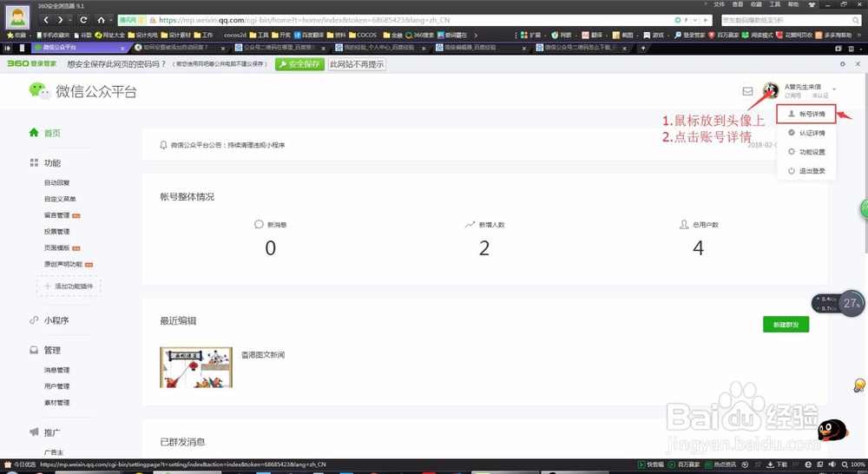The height and width of the screenshot is (474, 868).
Task: Click the 360 browser user avatar icon
Action: pyautogui.click(x=17, y=17)
